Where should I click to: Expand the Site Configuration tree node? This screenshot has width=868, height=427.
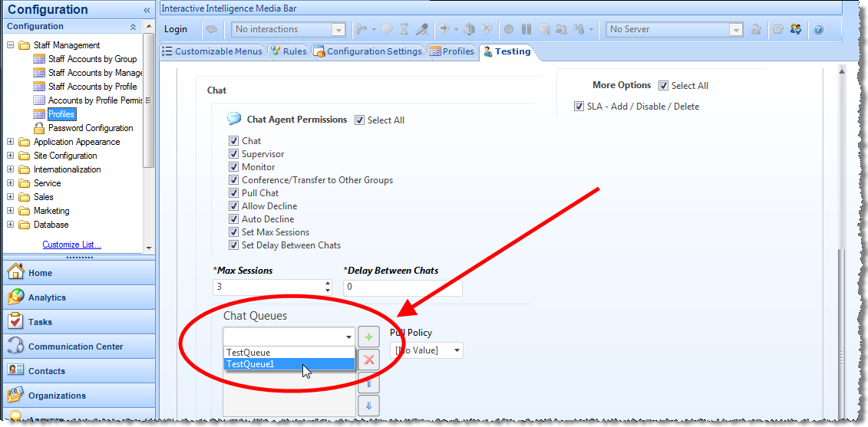point(10,156)
